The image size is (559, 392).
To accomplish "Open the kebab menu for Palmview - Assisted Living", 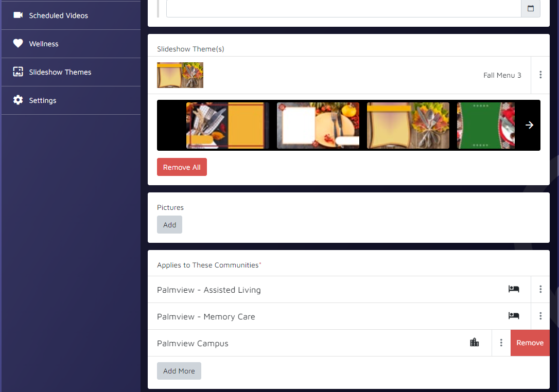I will [540, 289].
